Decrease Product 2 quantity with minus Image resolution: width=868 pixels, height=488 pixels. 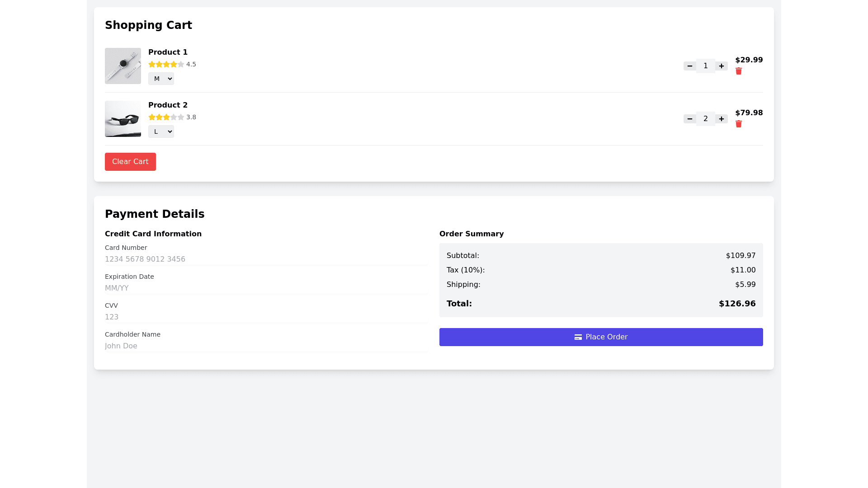(x=689, y=119)
